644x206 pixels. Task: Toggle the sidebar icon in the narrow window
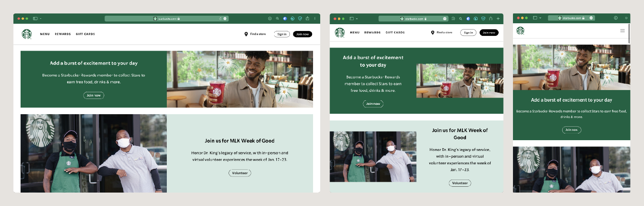(535, 18)
